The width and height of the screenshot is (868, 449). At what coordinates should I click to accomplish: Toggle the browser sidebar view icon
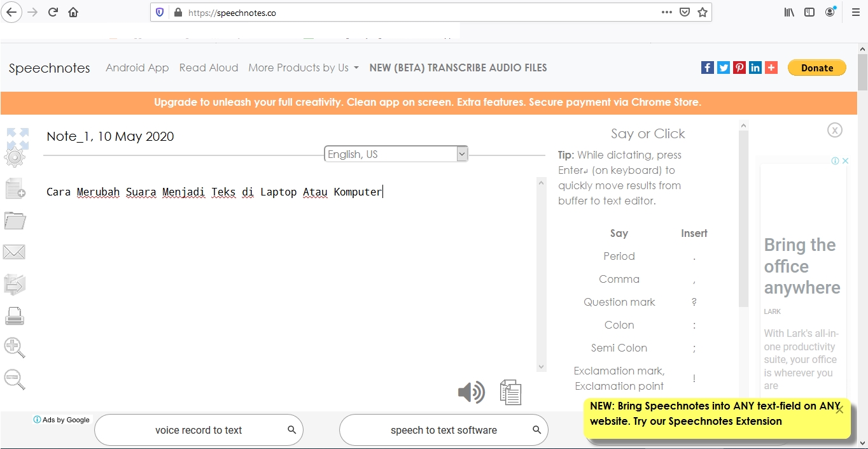(x=809, y=12)
